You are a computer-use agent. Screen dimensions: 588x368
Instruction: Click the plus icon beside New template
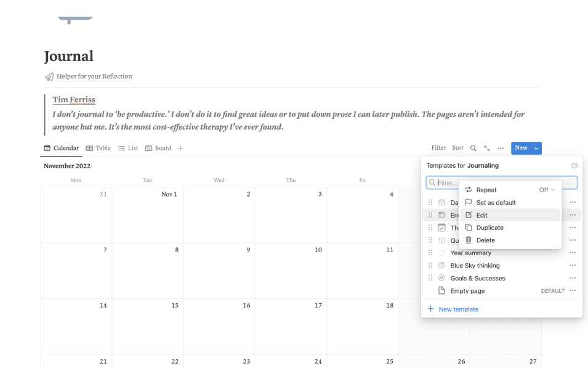(431, 309)
